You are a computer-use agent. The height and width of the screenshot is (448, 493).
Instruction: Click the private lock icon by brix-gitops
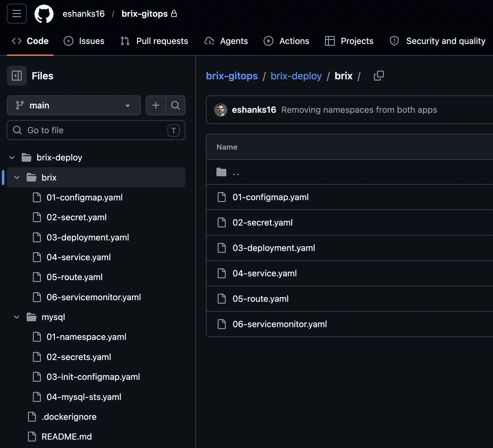[x=174, y=14]
